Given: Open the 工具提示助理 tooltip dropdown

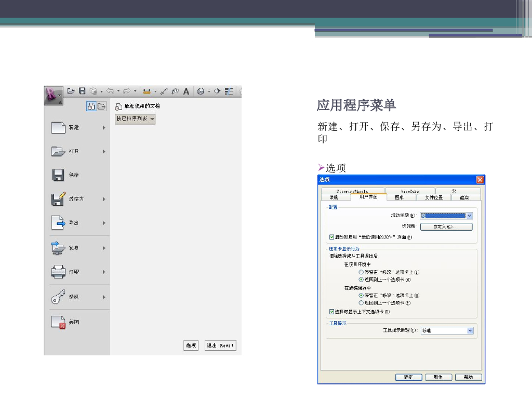Looking at the screenshot, I should point(470,330).
